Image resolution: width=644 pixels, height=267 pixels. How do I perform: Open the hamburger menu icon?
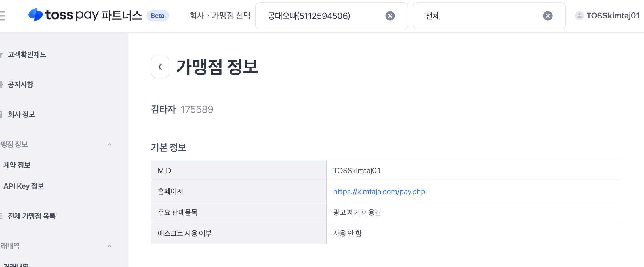(x=3, y=16)
